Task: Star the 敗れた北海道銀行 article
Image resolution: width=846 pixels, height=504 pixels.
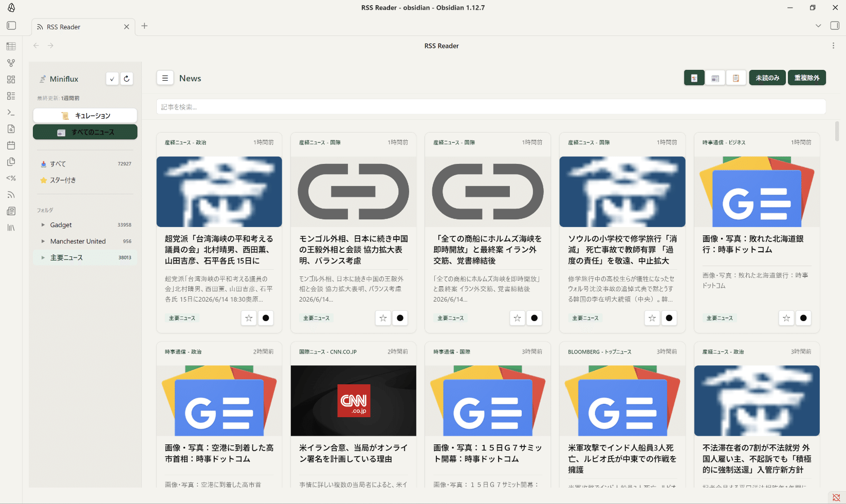Action: pyautogui.click(x=786, y=318)
